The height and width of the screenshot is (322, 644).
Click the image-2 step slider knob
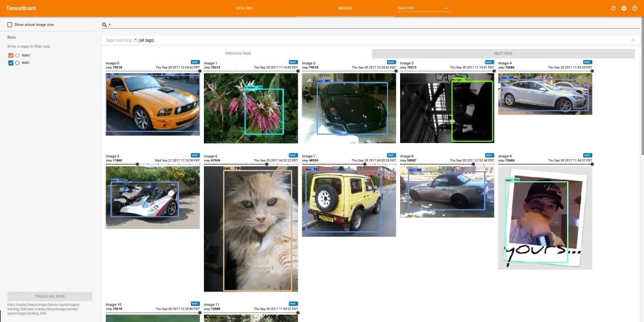coord(397,71)
